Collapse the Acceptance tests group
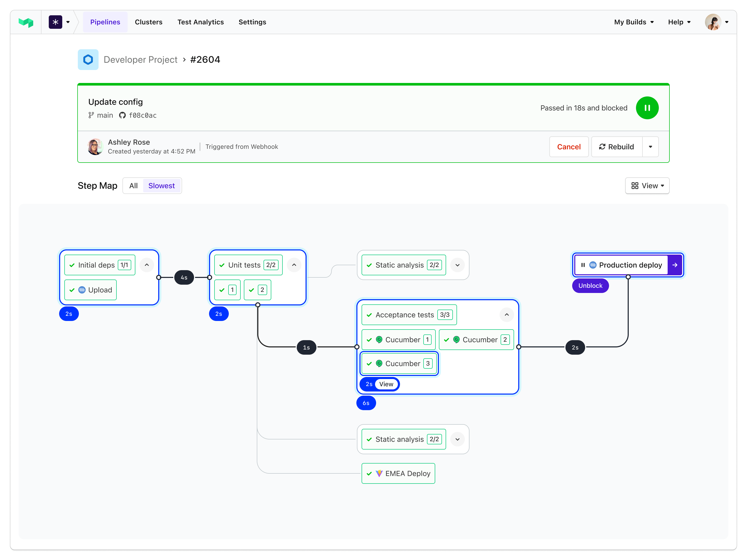 507,314
